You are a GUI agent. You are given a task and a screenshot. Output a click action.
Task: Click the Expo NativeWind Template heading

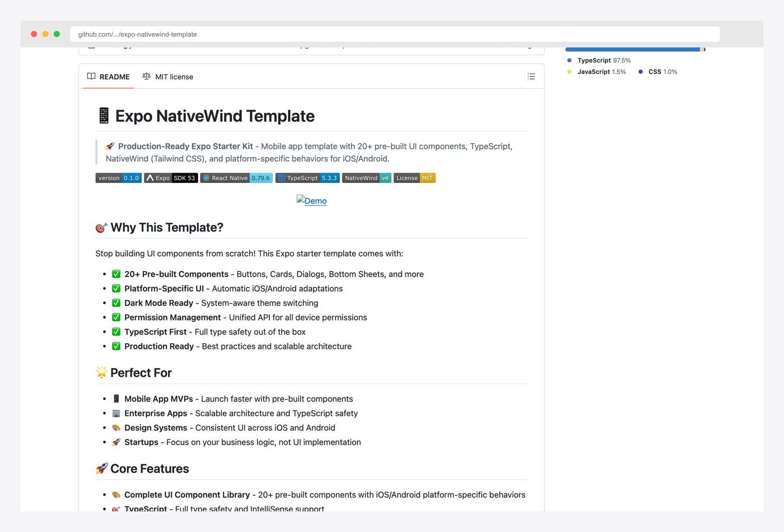pos(215,116)
